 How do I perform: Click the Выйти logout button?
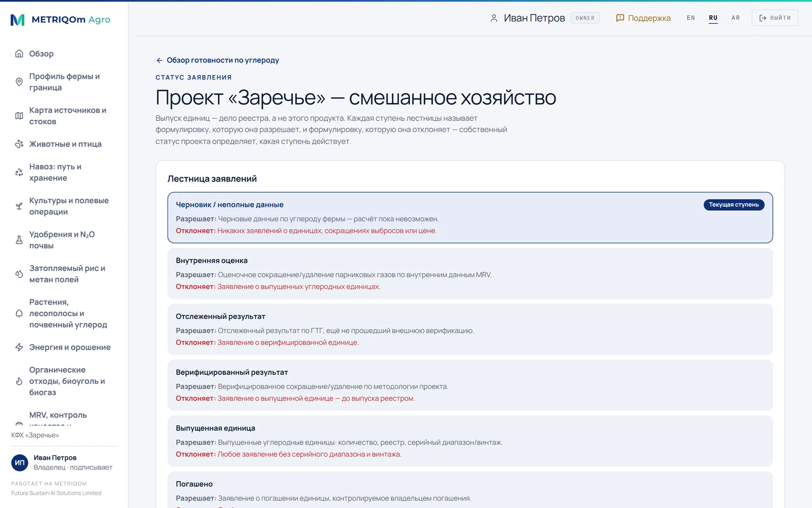775,18
